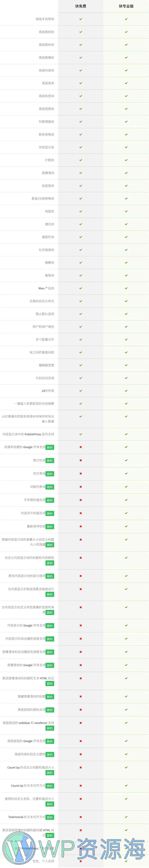Click free-column checkmark for 高级视频块
Screen dimensions: 149x868
pyautogui.click(x=81, y=109)
